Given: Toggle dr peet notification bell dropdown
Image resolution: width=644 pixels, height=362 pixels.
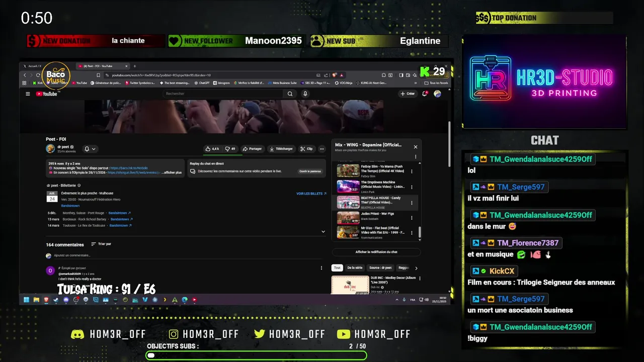Looking at the screenshot, I should [x=90, y=149].
